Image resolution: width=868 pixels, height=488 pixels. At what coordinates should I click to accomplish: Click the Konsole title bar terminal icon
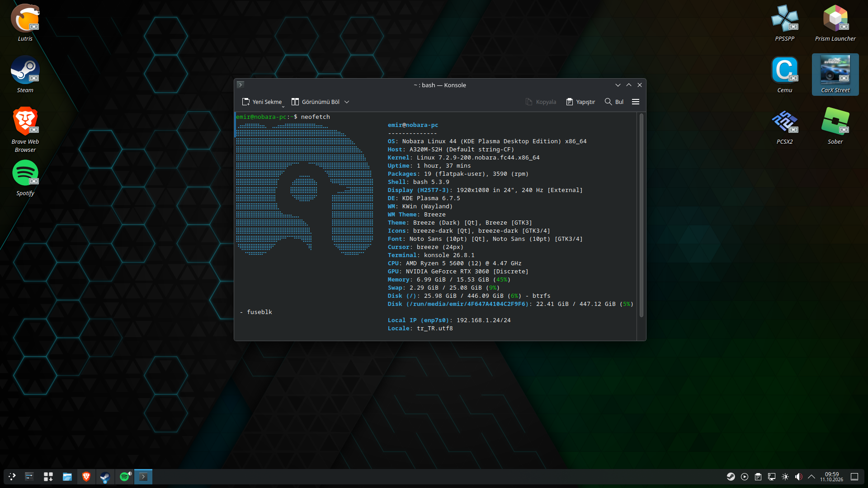click(x=241, y=84)
